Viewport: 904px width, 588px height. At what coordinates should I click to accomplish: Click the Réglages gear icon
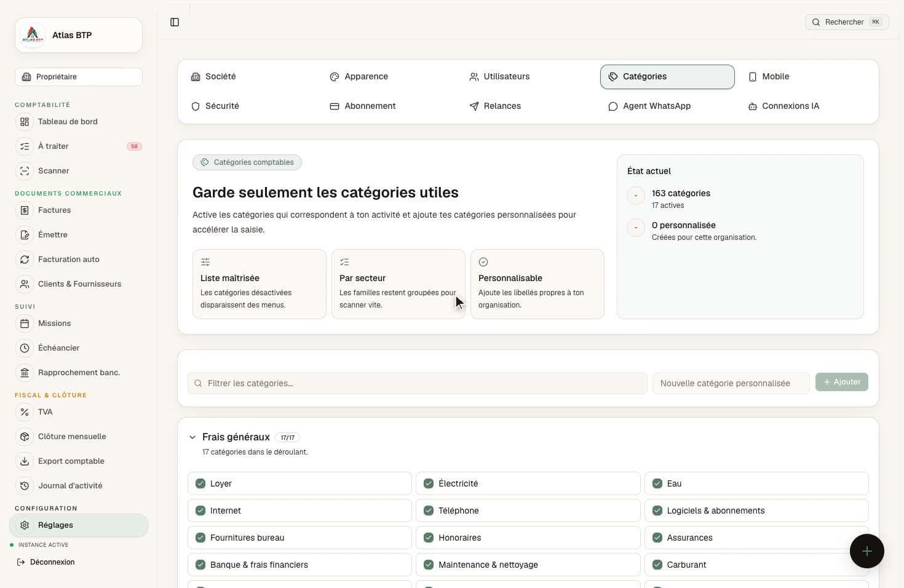tap(25, 525)
